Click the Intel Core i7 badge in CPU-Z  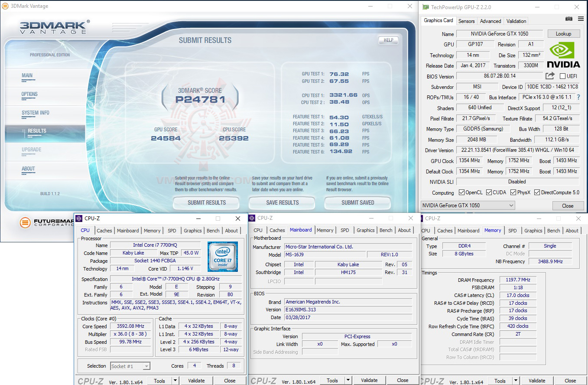(x=223, y=257)
